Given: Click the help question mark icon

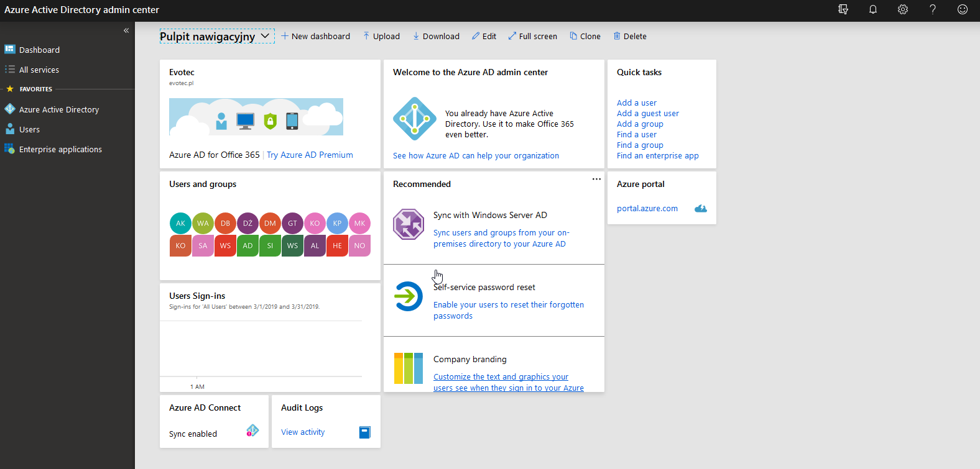Looking at the screenshot, I should click(x=933, y=9).
